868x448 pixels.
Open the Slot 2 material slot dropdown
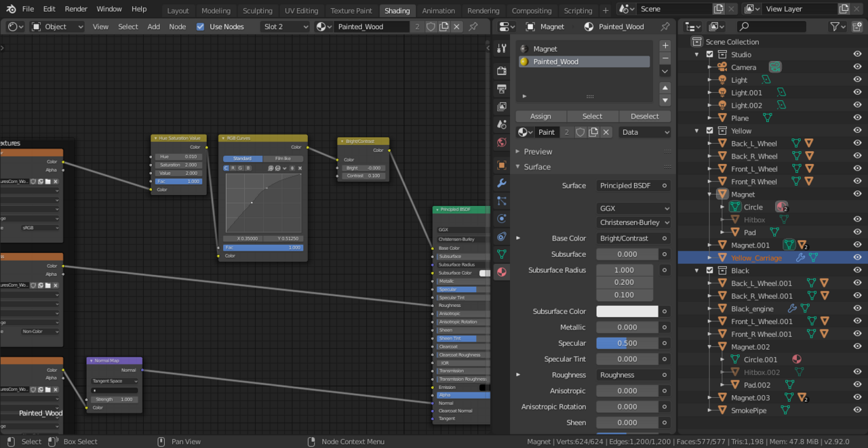(x=285, y=26)
